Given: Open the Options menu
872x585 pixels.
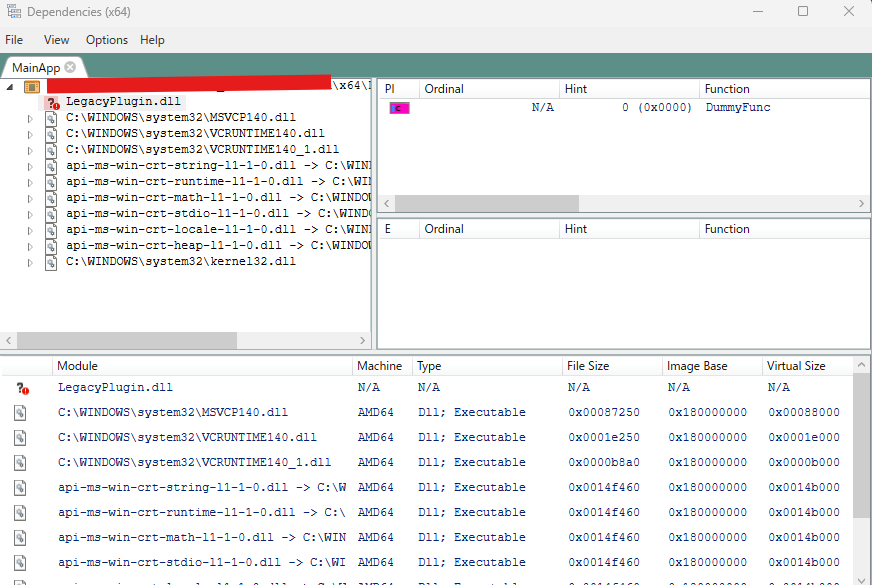Looking at the screenshot, I should click(x=106, y=40).
